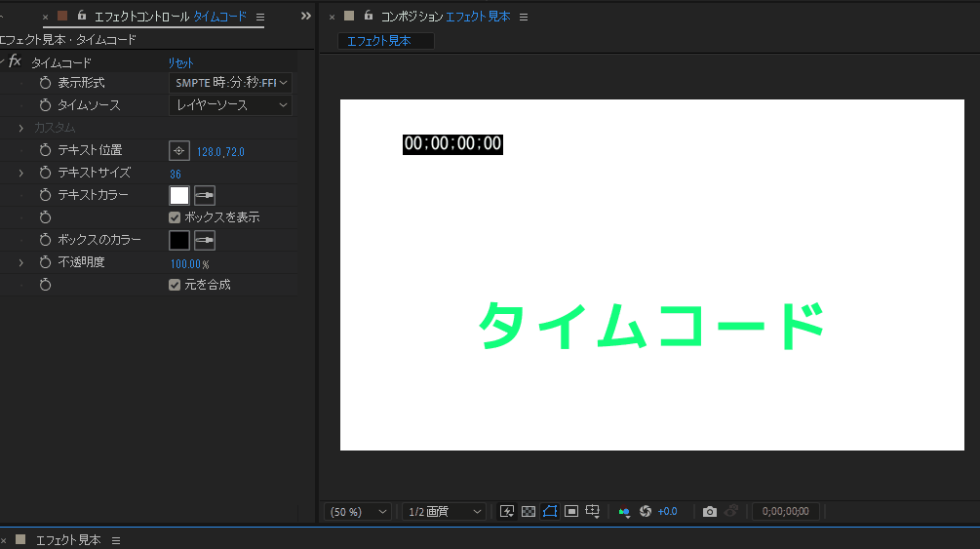Click テキスト位置 crosshair point picker
This screenshot has height=549, width=980.
(178, 151)
